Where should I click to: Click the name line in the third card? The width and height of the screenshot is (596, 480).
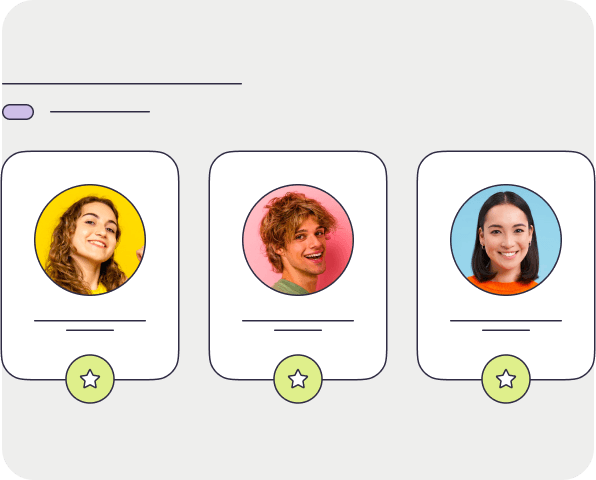(x=506, y=321)
